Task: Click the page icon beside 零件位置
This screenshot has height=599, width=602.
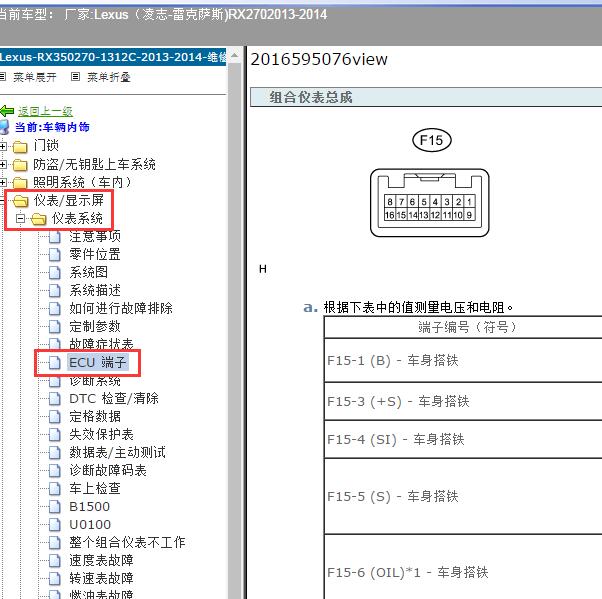Action: coord(55,255)
